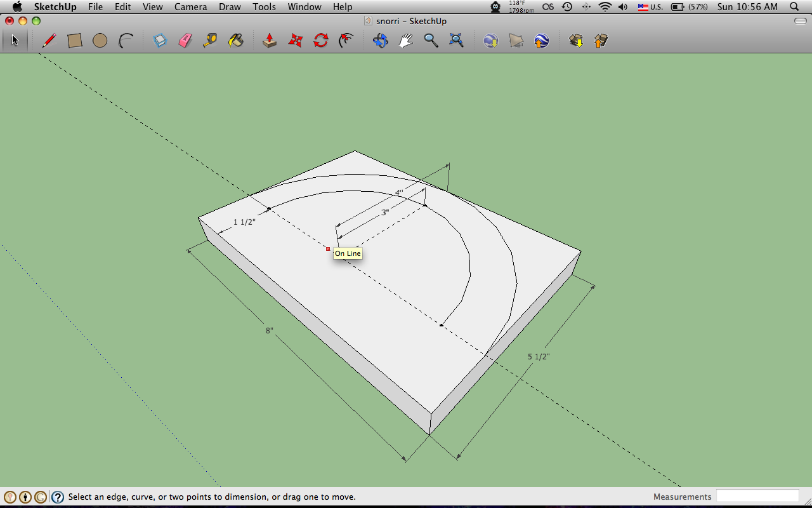Click the status hint "Select an edge, curve..."

point(212,497)
